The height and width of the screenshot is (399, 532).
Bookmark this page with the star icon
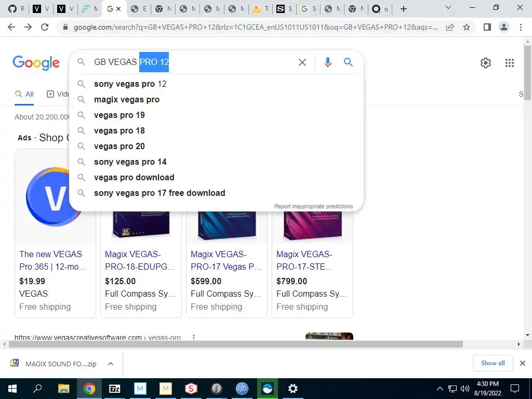467,27
